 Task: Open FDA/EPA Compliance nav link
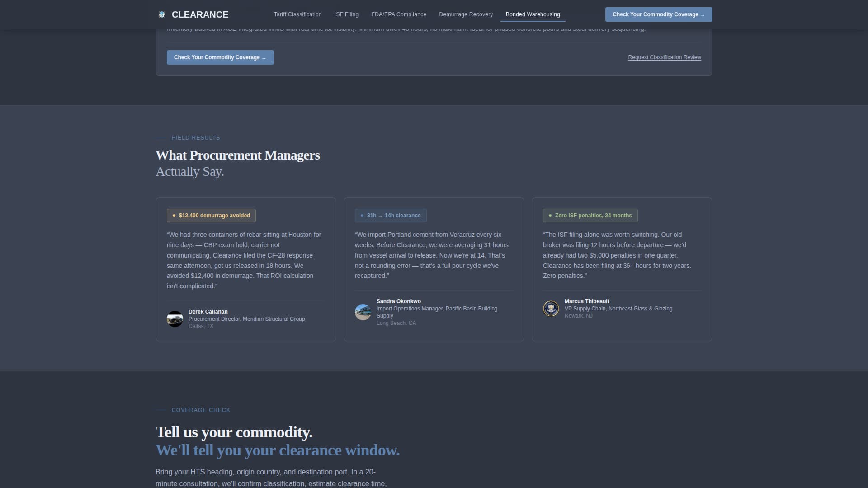pyautogui.click(x=399, y=14)
